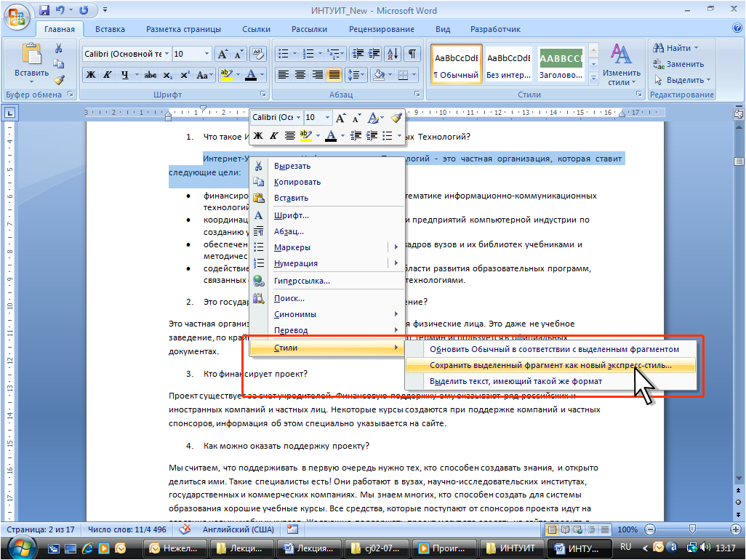
Task: Choose Гиперссылка... in context menu
Action: (327, 281)
